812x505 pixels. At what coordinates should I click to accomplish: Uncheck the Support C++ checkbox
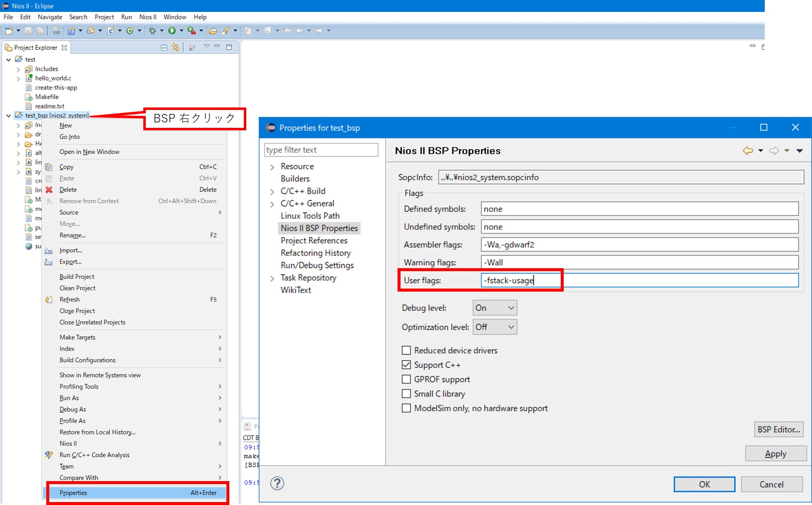406,365
